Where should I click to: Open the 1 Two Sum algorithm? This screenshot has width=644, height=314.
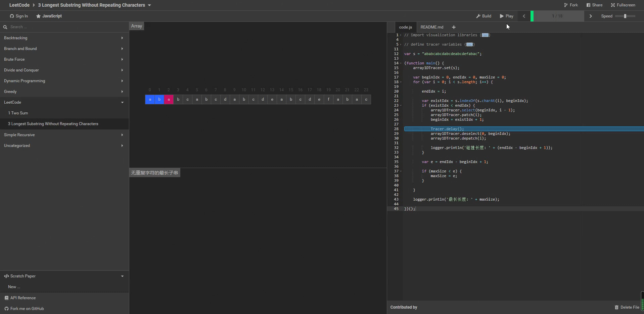click(18, 113)
